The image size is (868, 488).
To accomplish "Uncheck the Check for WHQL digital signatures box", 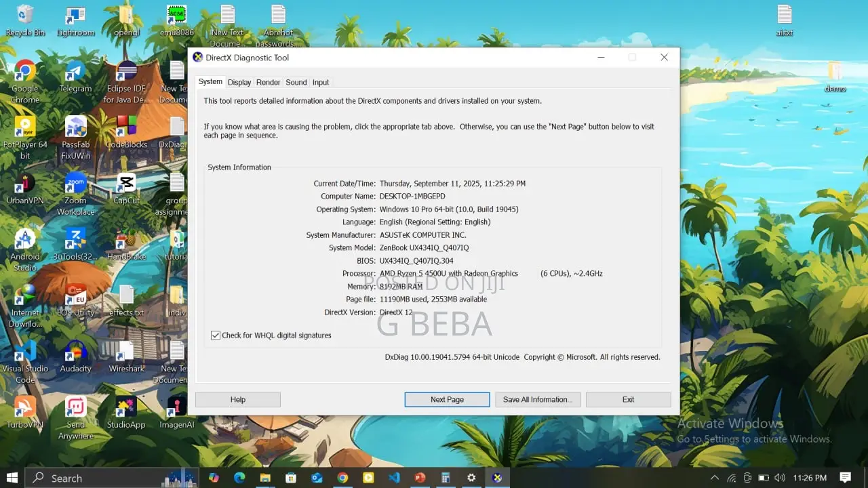I will point(216,335).
